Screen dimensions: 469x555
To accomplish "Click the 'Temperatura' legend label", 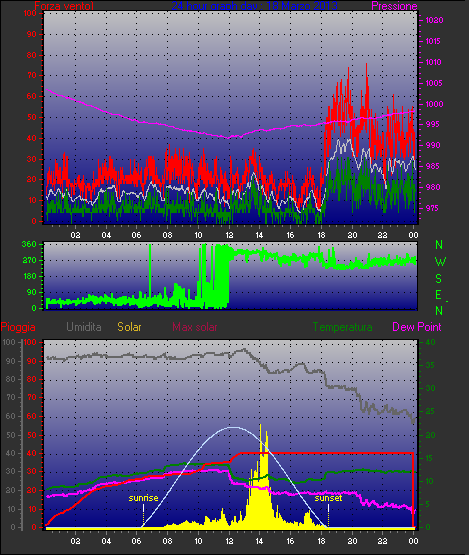I will tap(342, 327).
